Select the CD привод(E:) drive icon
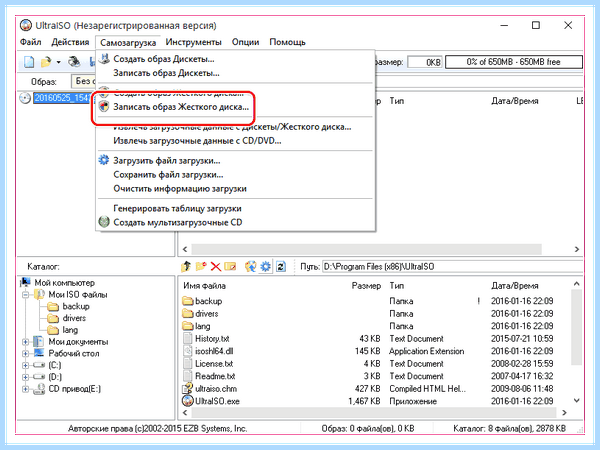Screen dimensions: 600x450 click(x=39, y=389)
